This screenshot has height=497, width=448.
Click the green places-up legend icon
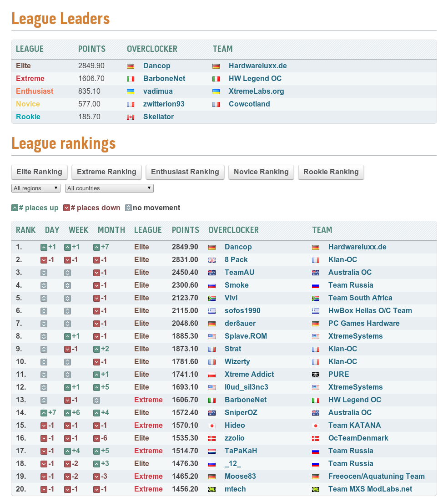[x=15, y=208]
